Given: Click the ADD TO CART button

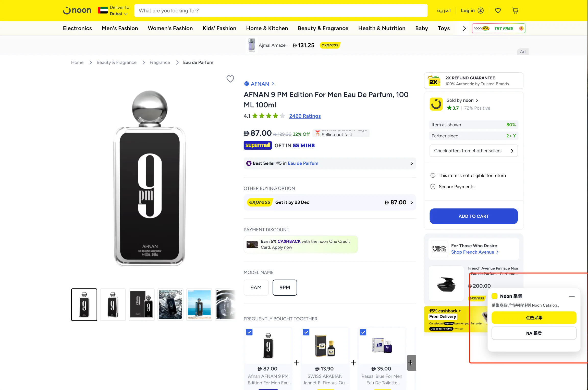Looking at the screenshot, I should (x=473, y=216).
